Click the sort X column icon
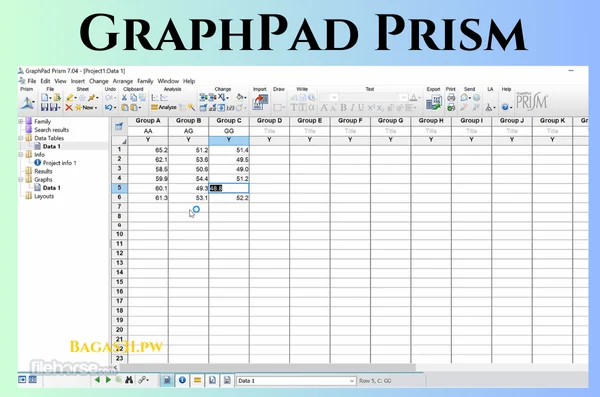 point(222,98)
